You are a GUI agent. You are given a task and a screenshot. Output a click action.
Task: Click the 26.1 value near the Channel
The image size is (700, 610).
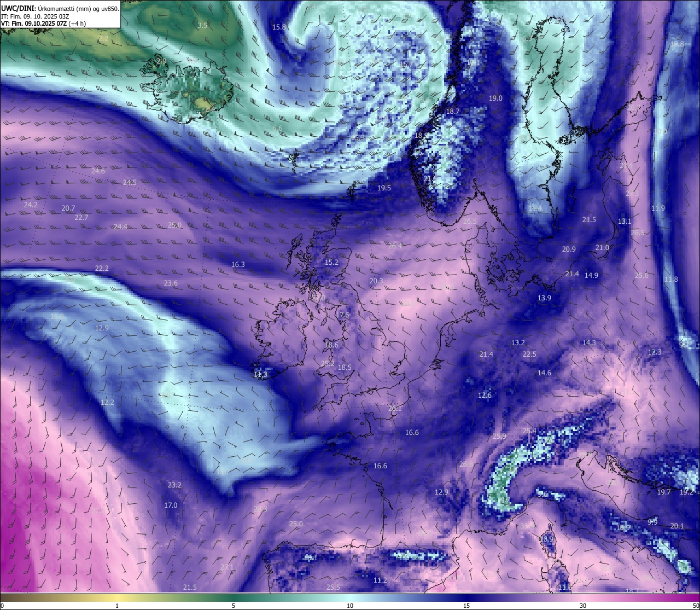click(x=395, y=409)
